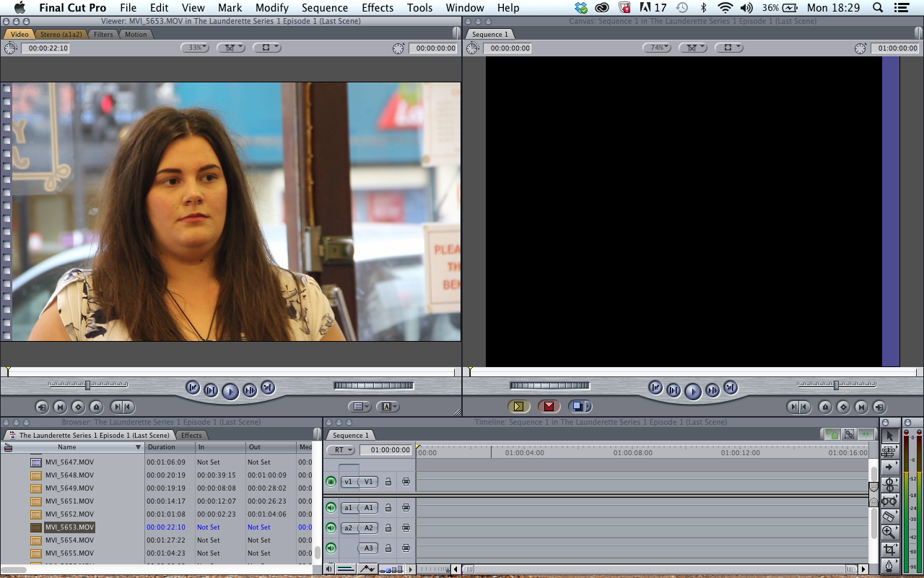The image size is (924, 578).
Task: Add a marker in the Canvas
Action: pyautogui.click(x=825, y=407)
